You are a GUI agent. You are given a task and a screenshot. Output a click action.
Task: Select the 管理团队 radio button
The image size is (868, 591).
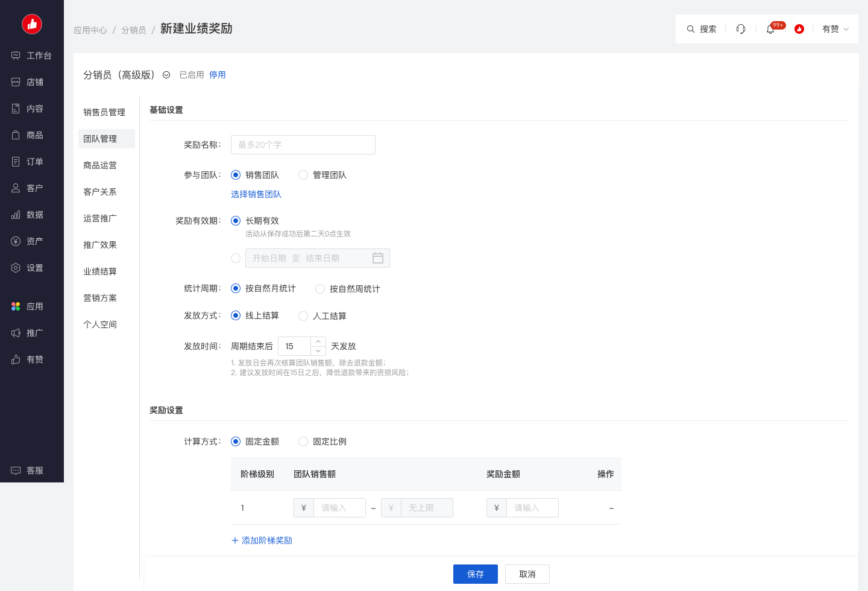click(x=303, y=175)
